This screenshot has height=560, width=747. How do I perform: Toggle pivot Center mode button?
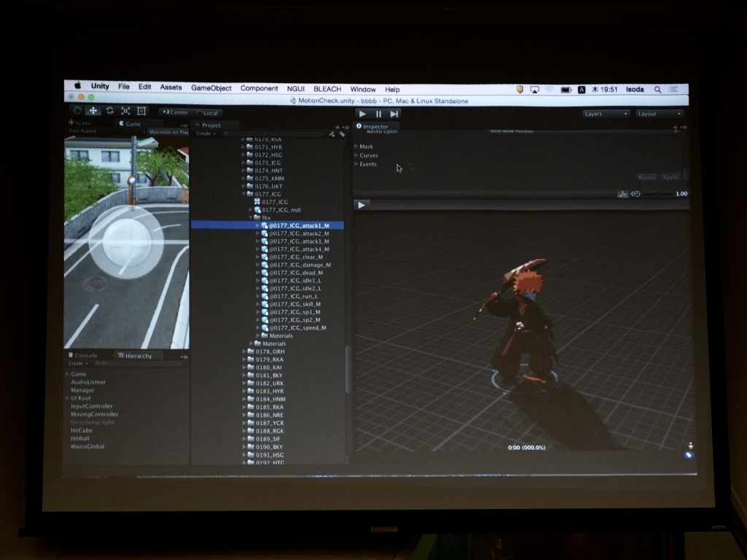tap(175, 112)
